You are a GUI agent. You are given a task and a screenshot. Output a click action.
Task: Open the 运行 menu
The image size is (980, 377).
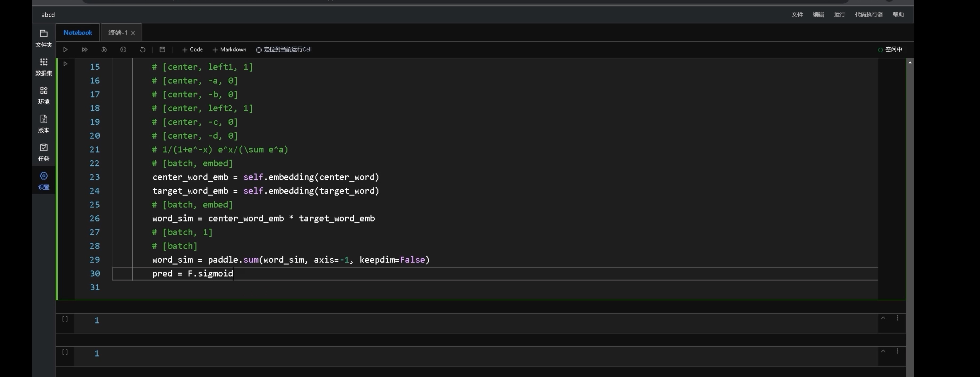point(839,14)
